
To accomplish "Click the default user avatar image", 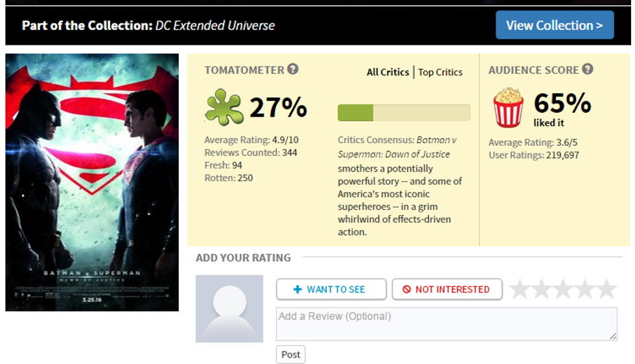I will coord(229,308).
